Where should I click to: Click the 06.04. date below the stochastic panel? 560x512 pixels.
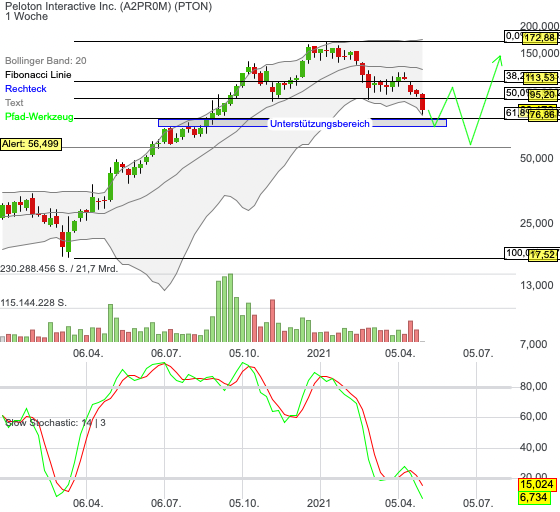click(88, 503)
